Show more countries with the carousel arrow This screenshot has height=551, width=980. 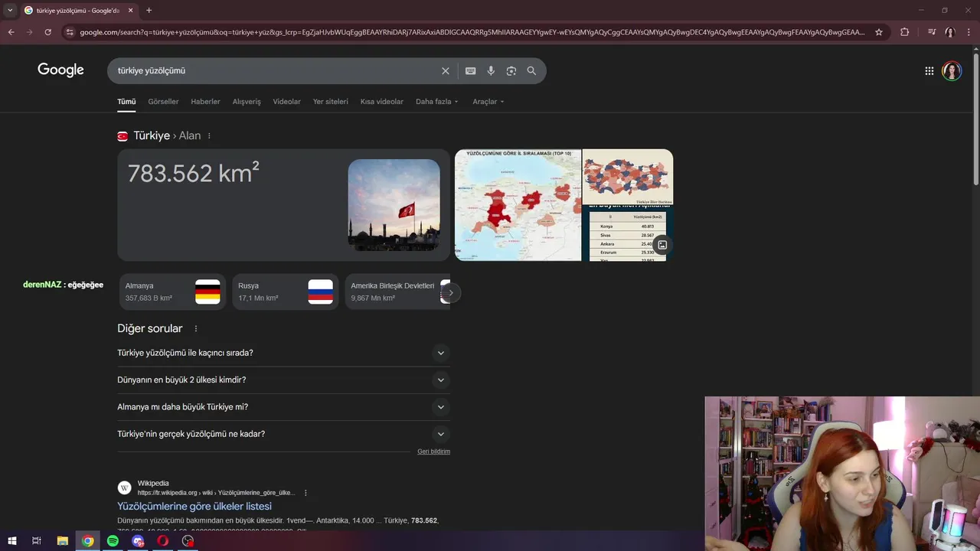pyautogui.click(x=451, y=292)
